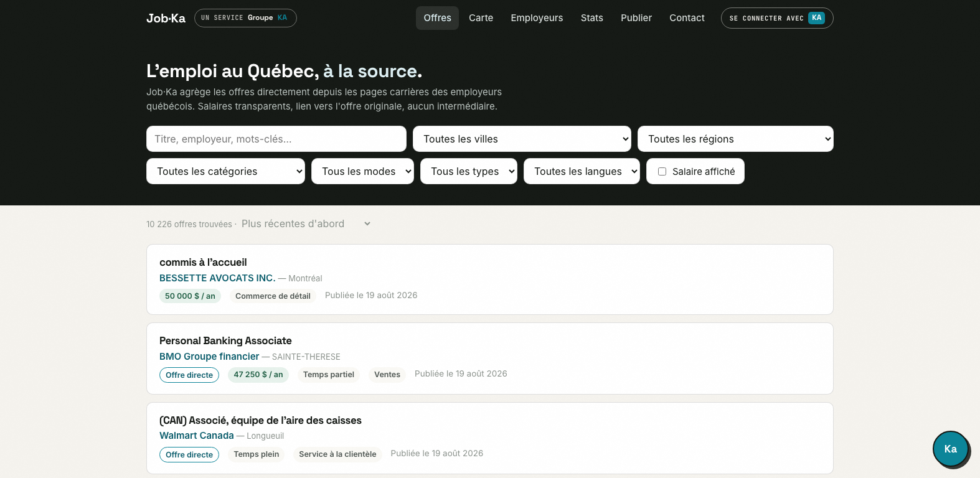Viewport: 980px width, 478px height.
Task: Open the Toutes les langues dropdown
Action: tap(582, 171)
